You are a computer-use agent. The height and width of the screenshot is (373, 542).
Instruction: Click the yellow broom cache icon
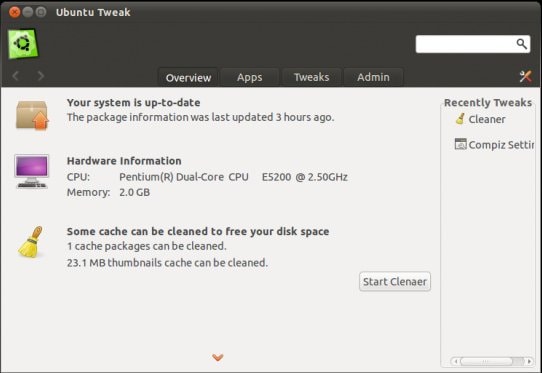click(x=30, y=242)
